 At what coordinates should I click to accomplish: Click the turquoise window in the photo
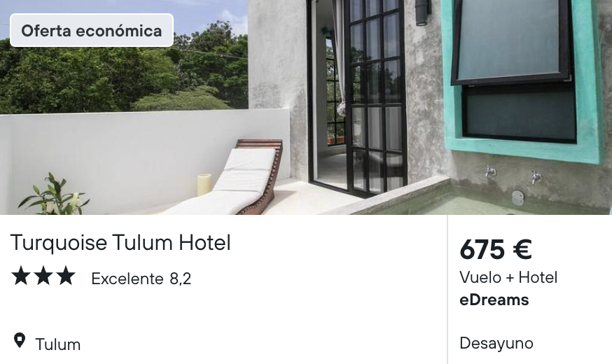(523, 78)
